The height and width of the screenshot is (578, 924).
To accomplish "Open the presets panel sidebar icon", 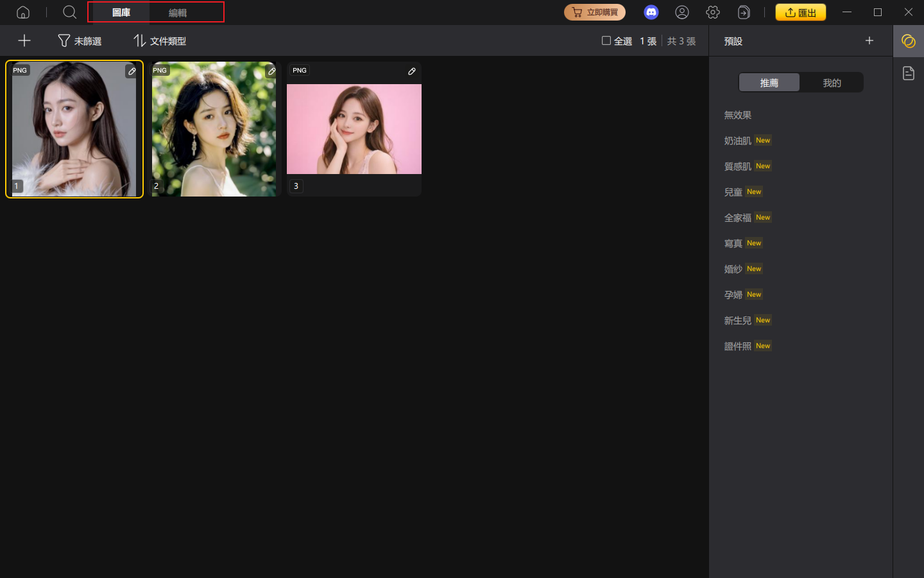I will pos(908,41).
